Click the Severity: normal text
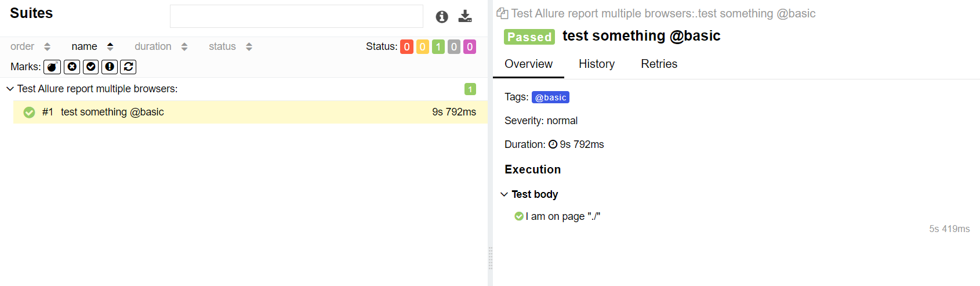980x286 pixels. tap(541, 121)
